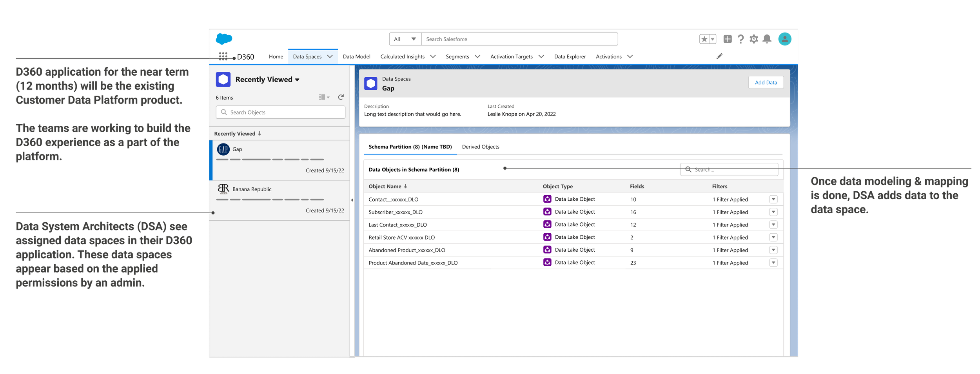Click the Recently Viewed sort arrow
This screenshot has height=374, width=980.
[260, 134]
